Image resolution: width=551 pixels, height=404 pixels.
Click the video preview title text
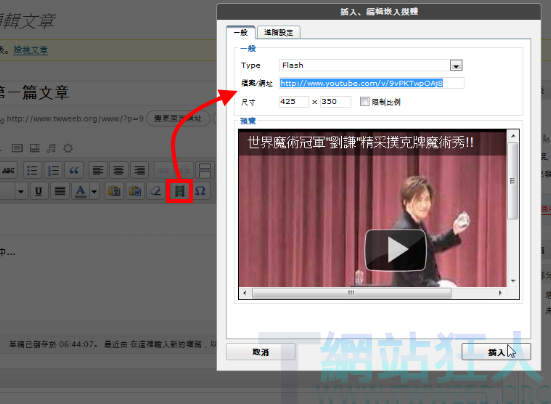pyautogui.click(x=361, y=143)
